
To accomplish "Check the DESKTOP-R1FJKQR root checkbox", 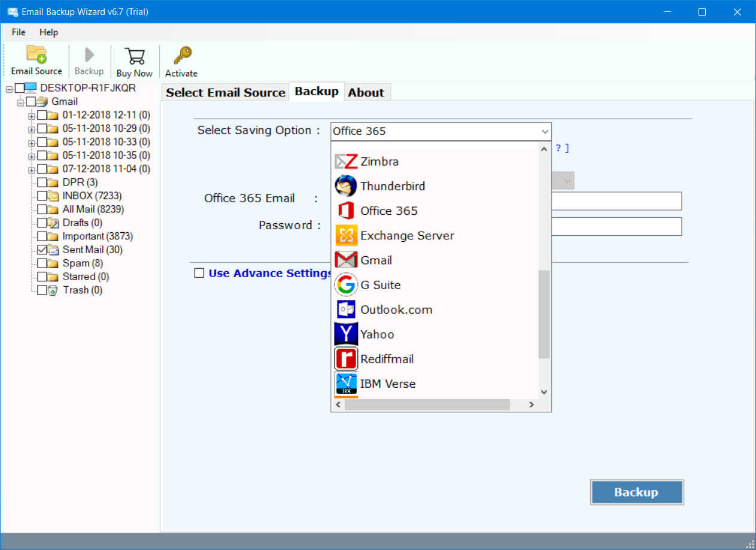I will point(19,89).
